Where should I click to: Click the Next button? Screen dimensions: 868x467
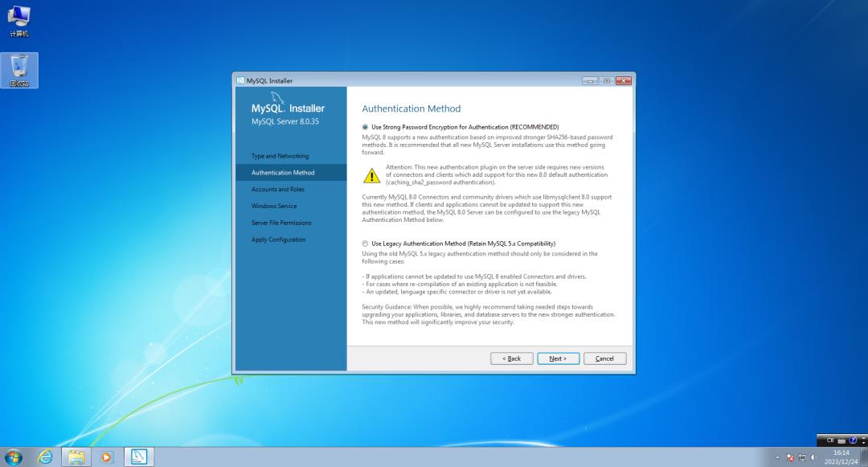(x=558, y=358)
